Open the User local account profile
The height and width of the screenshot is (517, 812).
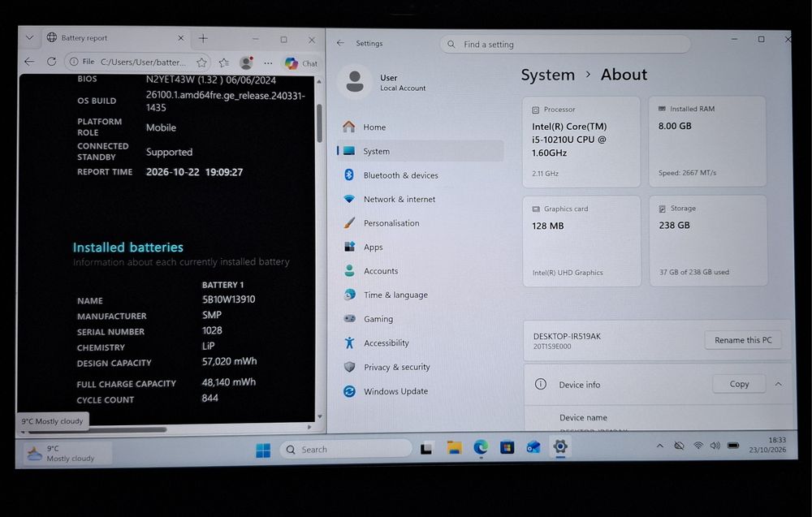tap(383, 82)
